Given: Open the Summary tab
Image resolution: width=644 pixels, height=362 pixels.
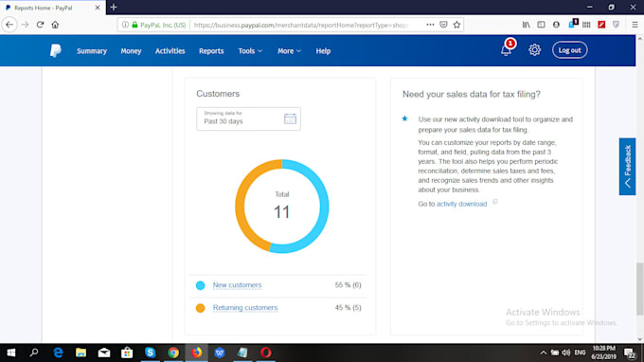Looking at the screenshot, I should 92,51.
